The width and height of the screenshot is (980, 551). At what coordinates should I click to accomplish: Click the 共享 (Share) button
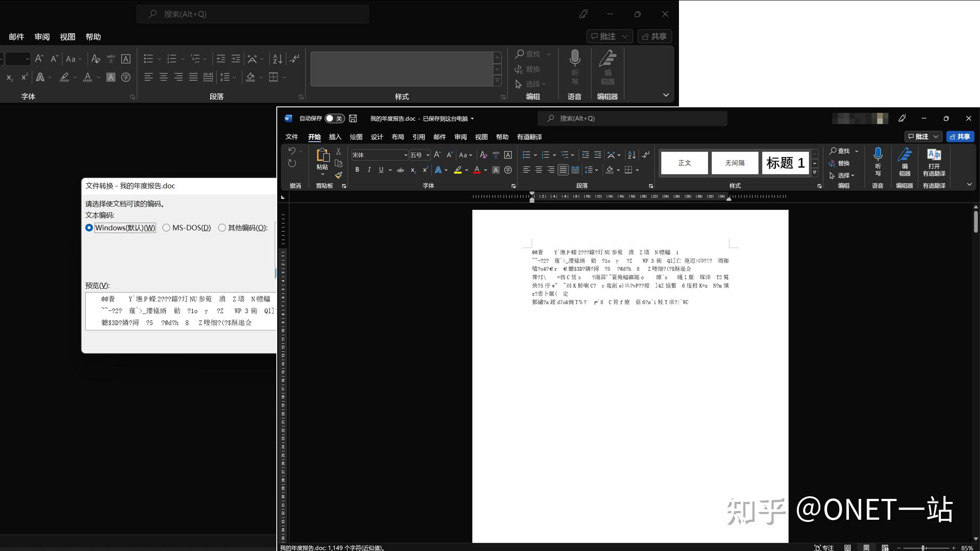(960, 136)
